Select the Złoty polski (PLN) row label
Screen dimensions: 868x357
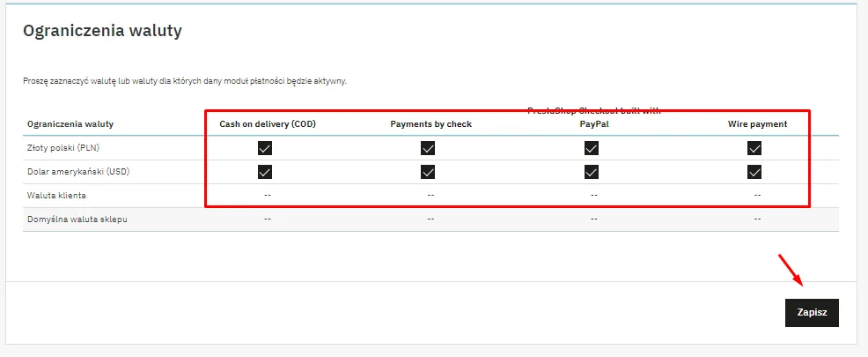click(x=63, y=147)
